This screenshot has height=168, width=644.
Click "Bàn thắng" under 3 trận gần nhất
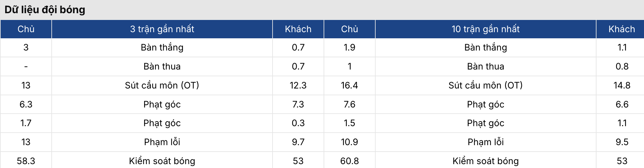coord(162,48)
